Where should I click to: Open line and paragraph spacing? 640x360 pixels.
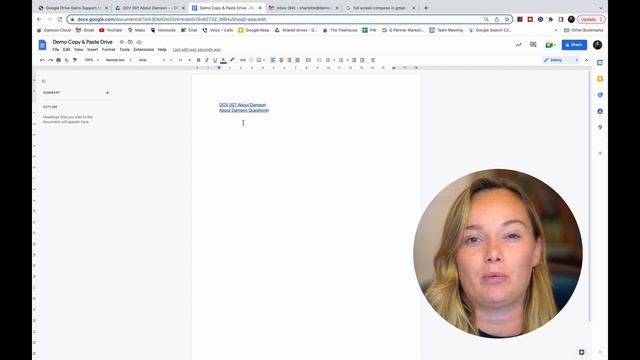pyautogui.click(x=309, y=60)
